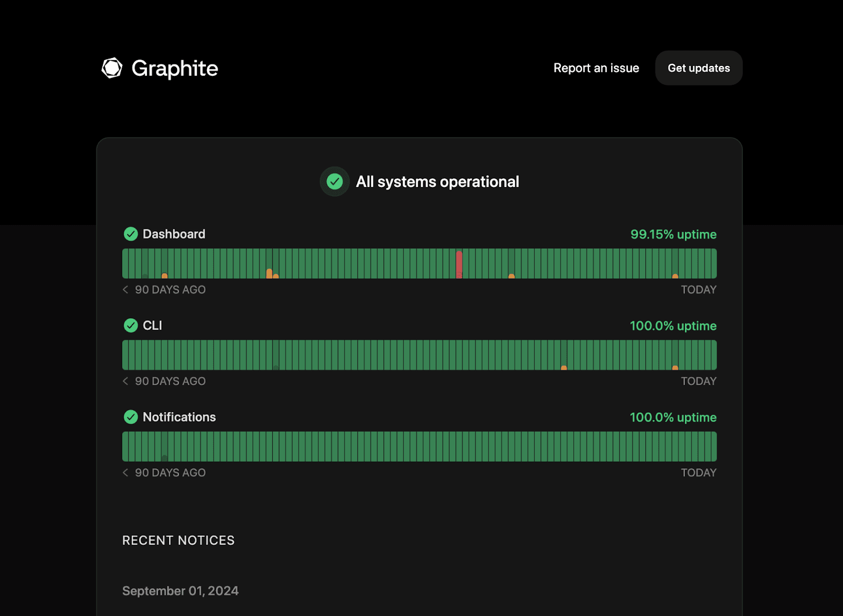Open Report an issue
This screenshot has height=616, width=843.
(x=596, y=67)
